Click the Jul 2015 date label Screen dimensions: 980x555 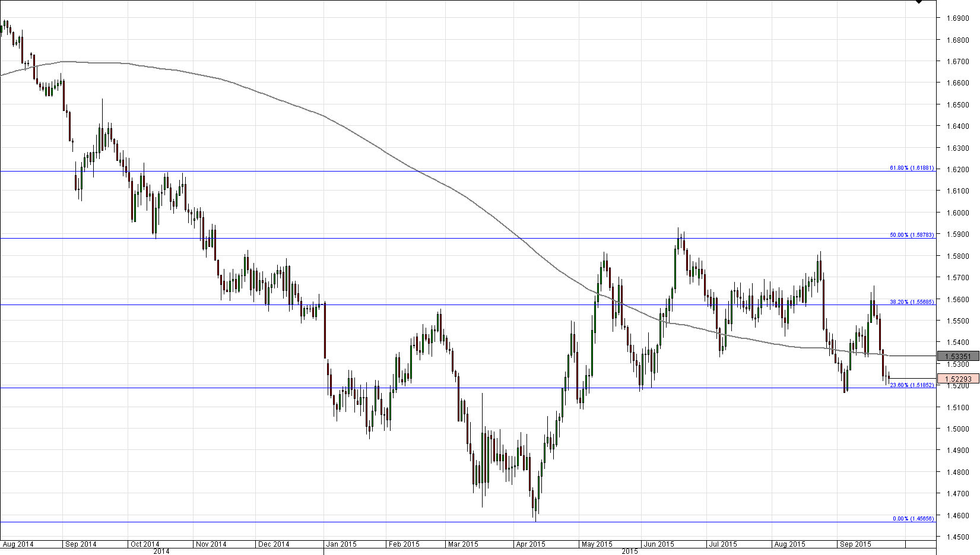(723, 544)
